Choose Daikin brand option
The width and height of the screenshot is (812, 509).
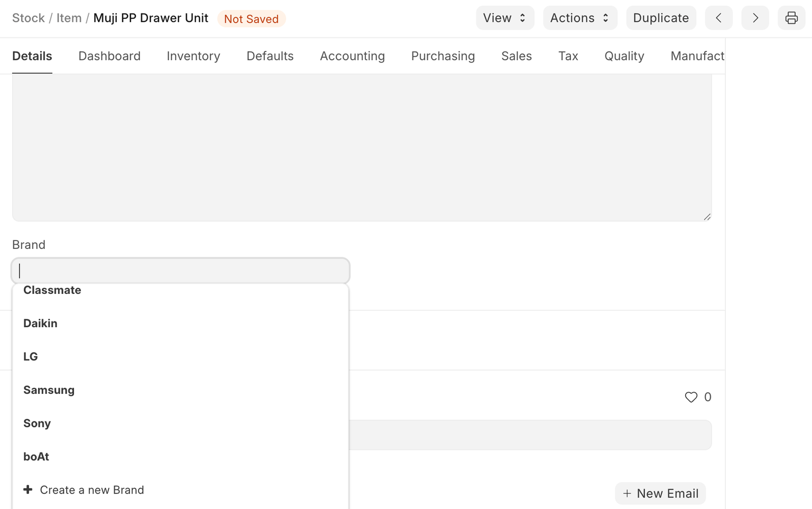tap(40, 323)
